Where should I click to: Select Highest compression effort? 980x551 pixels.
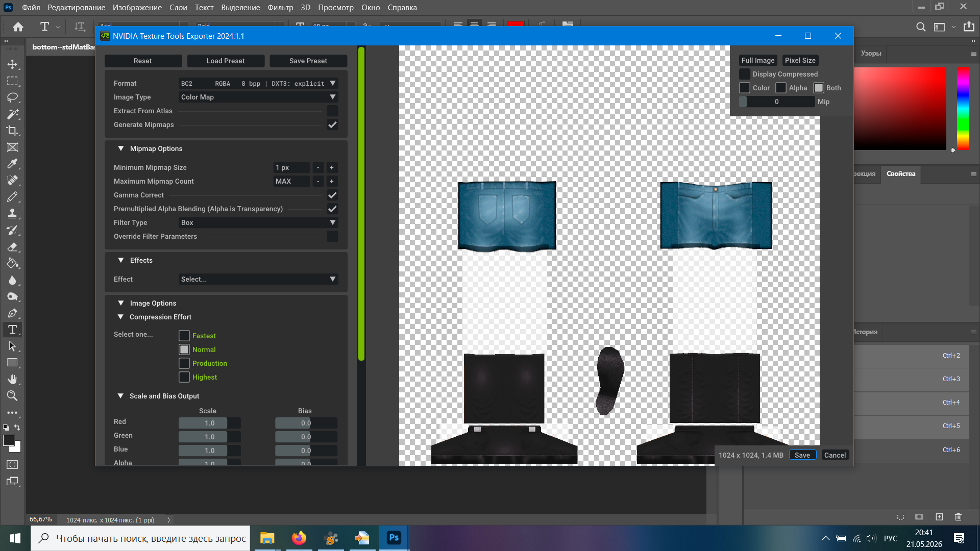184,377
